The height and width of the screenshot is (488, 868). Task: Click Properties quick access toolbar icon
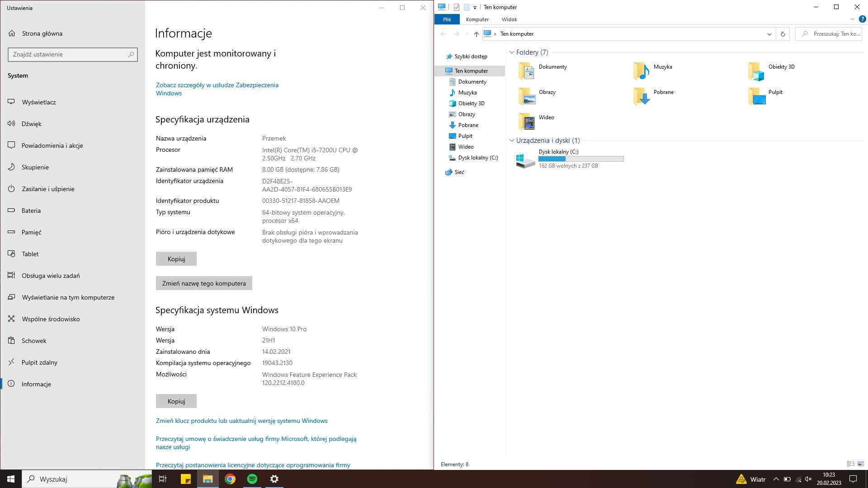457,7
